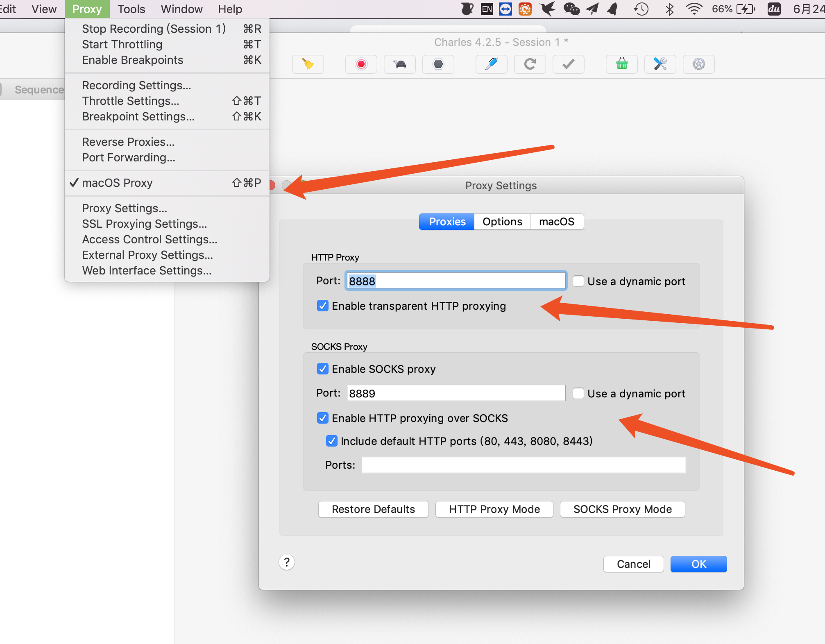Switch to the Options tab
Image resolution: width=825 pixels, height=644 pixels.
(x=502, y=222)
